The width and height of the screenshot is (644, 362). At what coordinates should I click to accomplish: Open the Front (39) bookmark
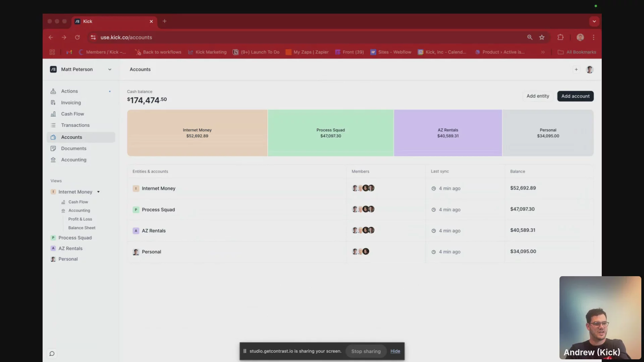(x=350, y=52)
